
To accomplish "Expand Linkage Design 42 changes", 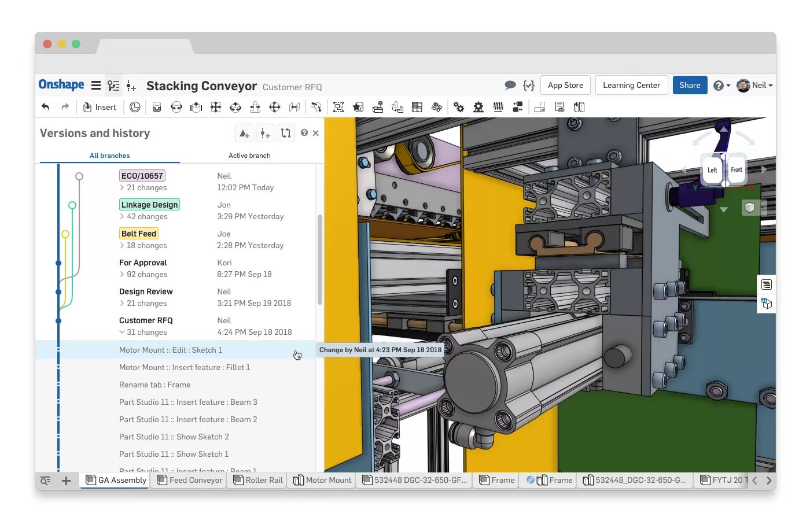I will [x=143, y=217].
